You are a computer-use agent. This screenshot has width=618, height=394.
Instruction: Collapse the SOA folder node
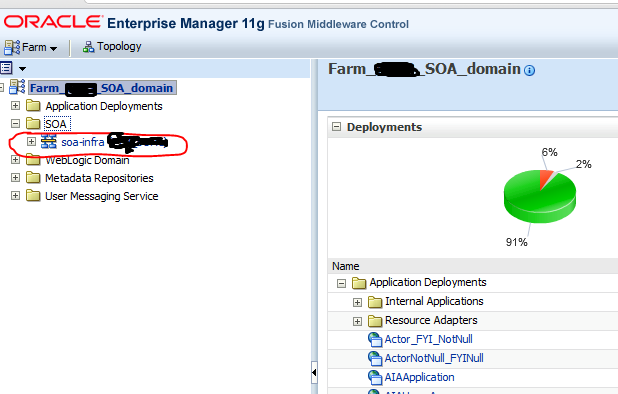tap(15, 124)
